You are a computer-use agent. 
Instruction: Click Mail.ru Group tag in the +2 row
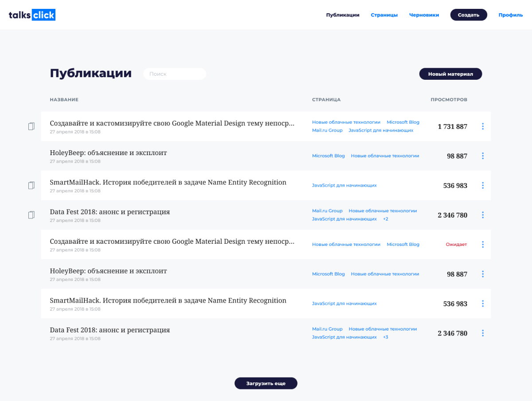(x=327, y=211)
